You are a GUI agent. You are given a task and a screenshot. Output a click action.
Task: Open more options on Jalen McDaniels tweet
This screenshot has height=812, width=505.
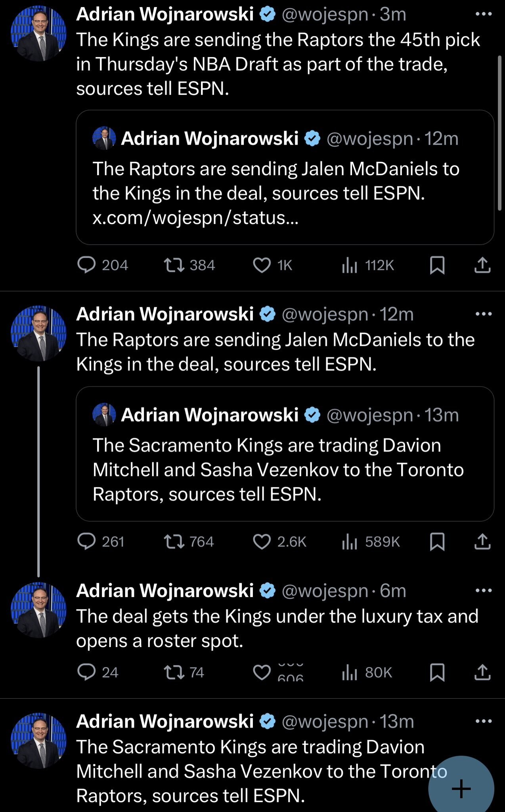pyautogui.click(x=484, y=314)
